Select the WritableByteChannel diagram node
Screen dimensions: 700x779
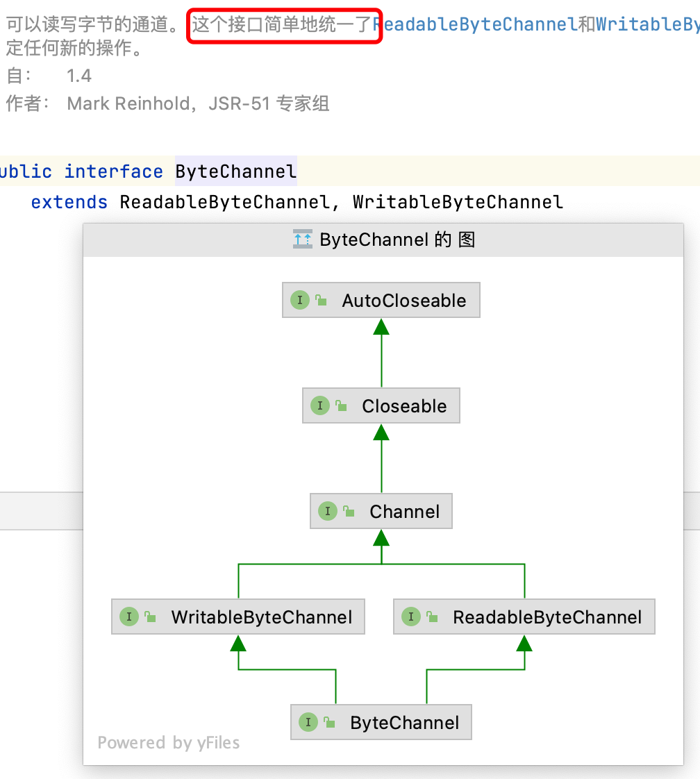point(261,617)
